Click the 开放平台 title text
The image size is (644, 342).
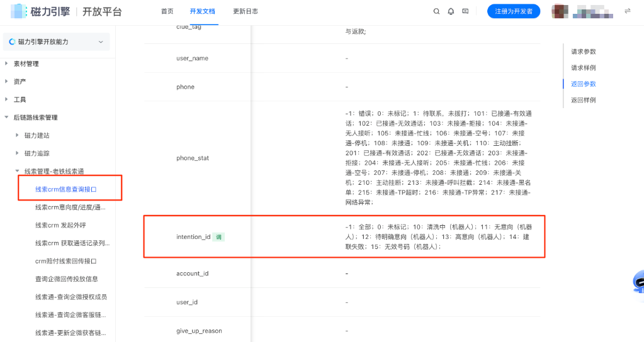click(102, 11)
